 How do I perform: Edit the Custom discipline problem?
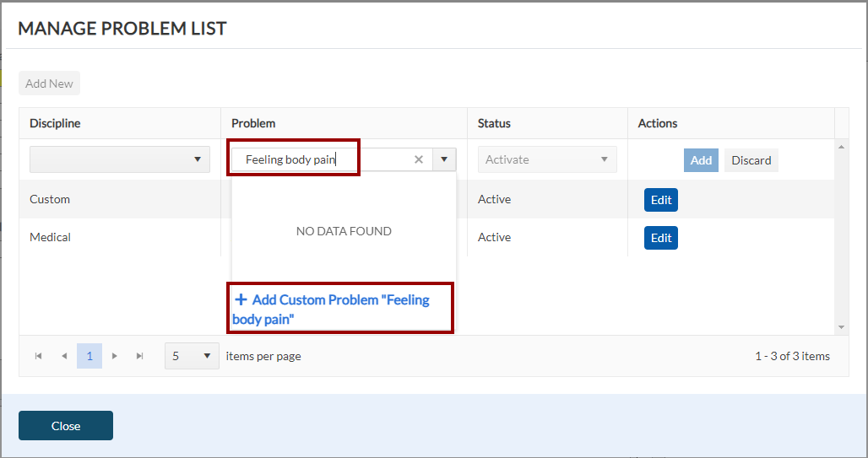pyautogui.click(x=661, y=200)
